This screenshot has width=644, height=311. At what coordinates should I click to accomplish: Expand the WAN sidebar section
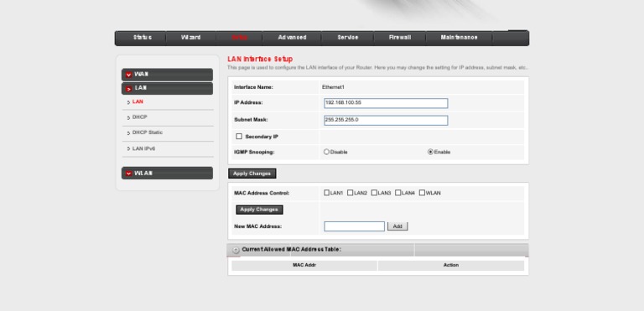[x=167, y=75]
